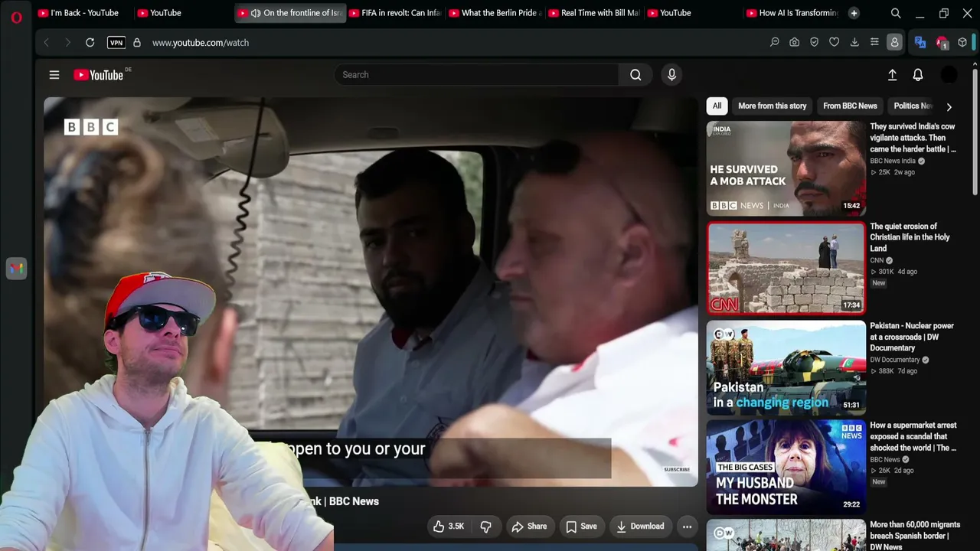Viewport: 980px width, 551px height.
Task: Open the red extension with badge 1
Action: pos(942,43)
